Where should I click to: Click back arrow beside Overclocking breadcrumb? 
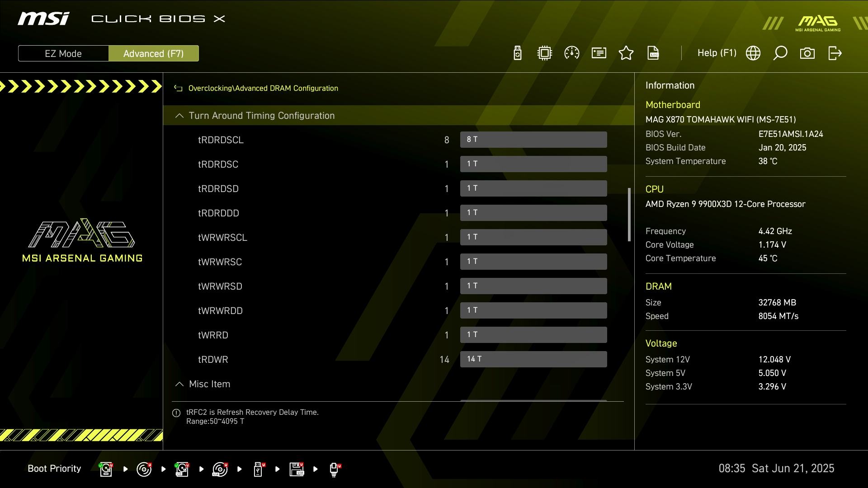(x=179, y=89)
